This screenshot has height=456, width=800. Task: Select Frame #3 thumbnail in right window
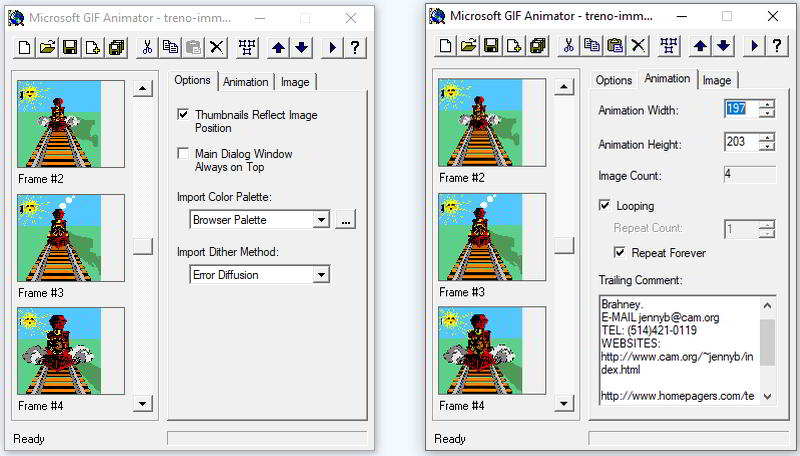[492, 237]
